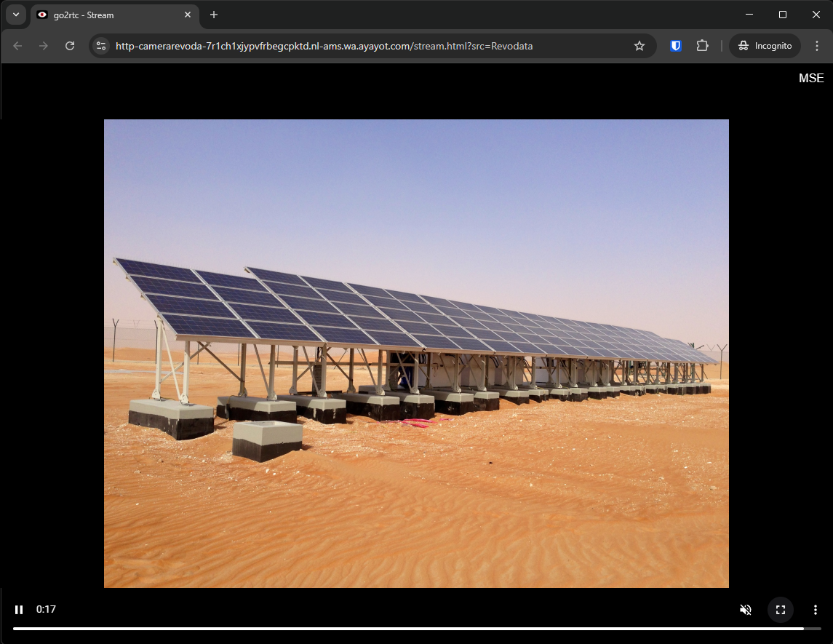The image size is (833, 644).
Task: View site information icon in address bar
Action: (x=101, y=46)
